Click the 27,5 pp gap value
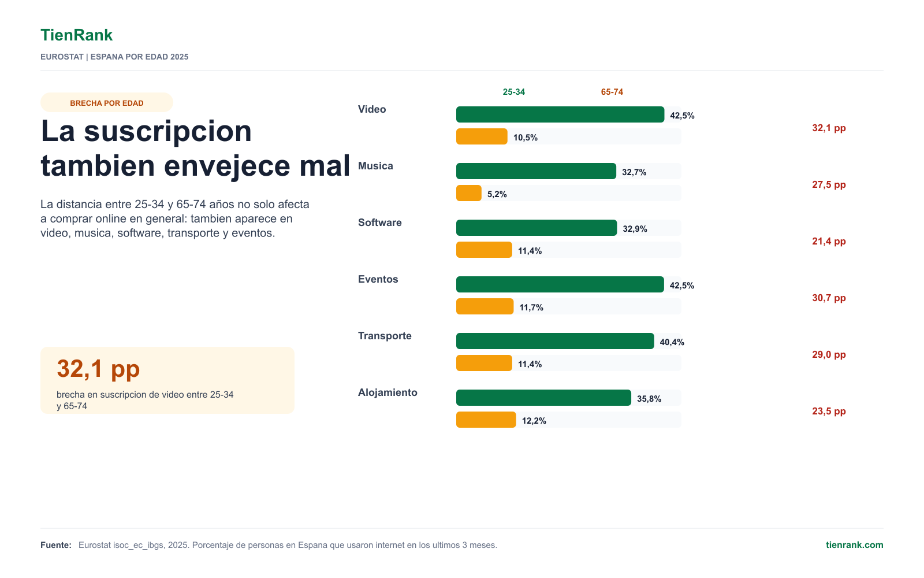Image resolution: width=924 pixels, height=578 pixels. pyautogui.click(x=829, y=185)
